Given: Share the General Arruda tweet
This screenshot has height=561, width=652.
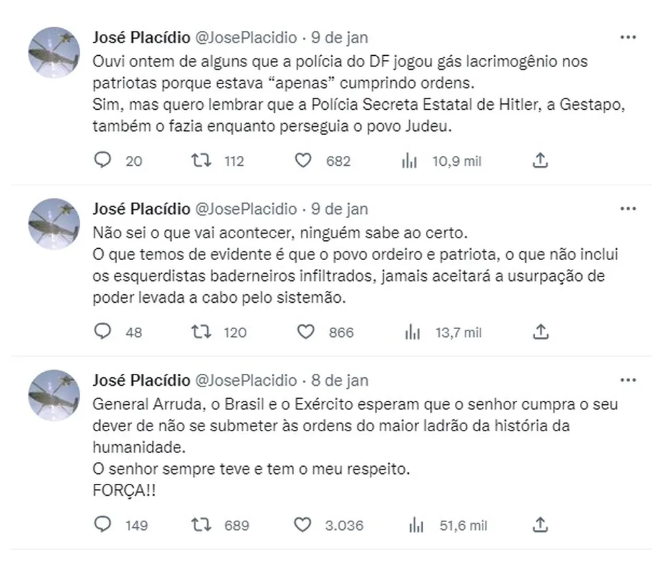Looking at the screenshot, I should coord(540,524).
